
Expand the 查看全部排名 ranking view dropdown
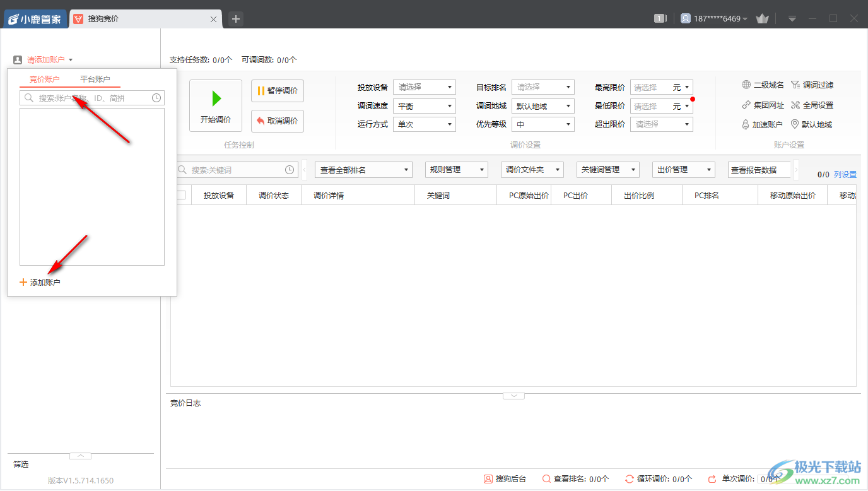point(363,169)
